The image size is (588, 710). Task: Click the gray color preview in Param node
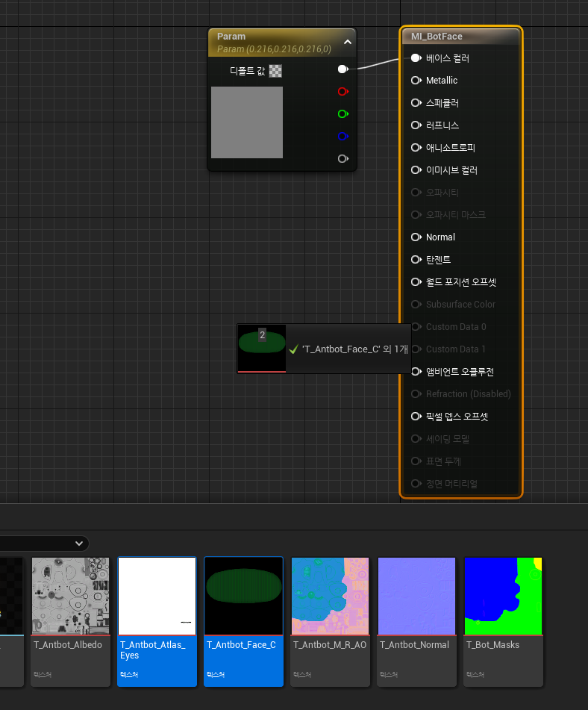[x=247, y=122]
